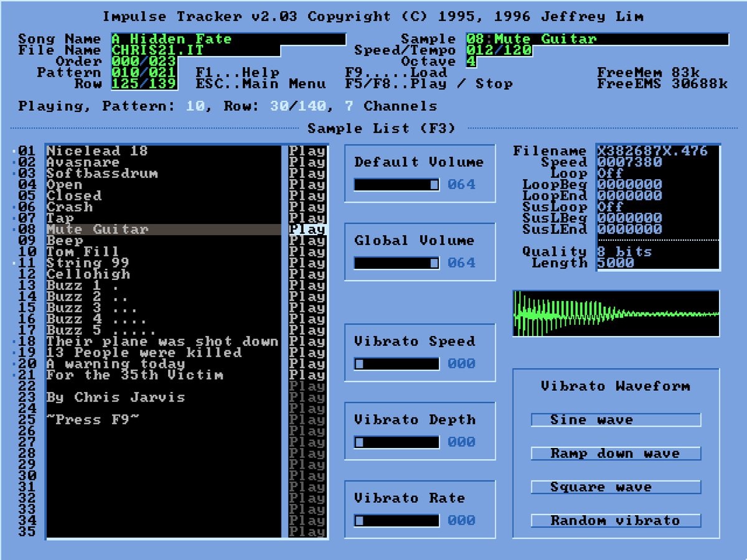The height and width of the screenshot is (560, 747).
Task: Play sample 11 String 99
Action: point(307,263)
